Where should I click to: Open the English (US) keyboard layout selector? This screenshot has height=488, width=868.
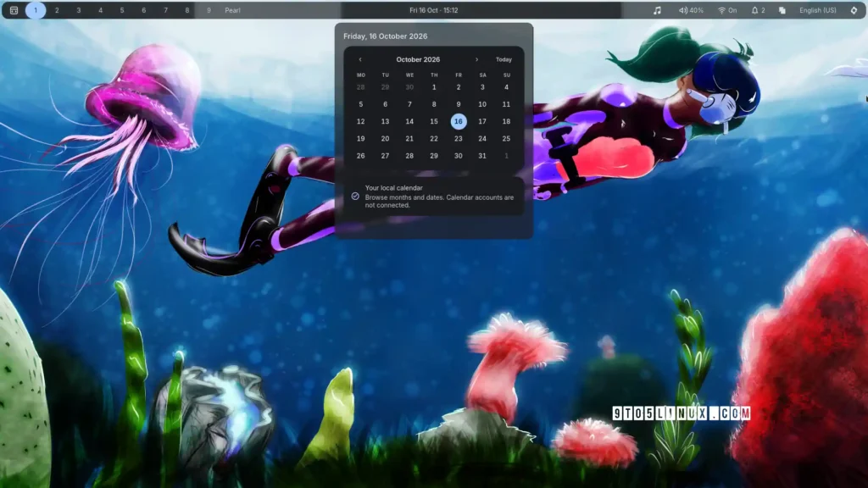click(818, 10)
